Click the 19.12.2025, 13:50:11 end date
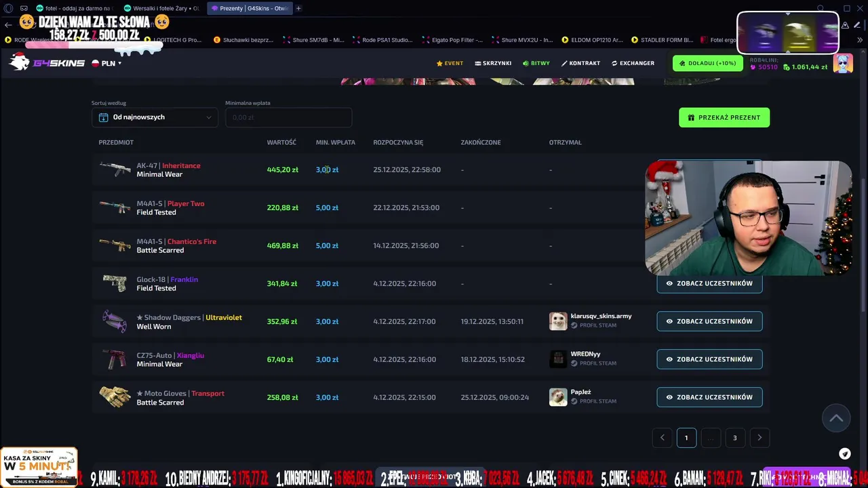868x488 pixels. click(x=492, y=321)
